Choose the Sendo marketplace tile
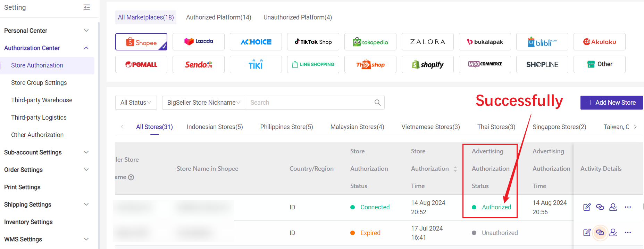This screenshot has height=249, width=644. point(199,64)
